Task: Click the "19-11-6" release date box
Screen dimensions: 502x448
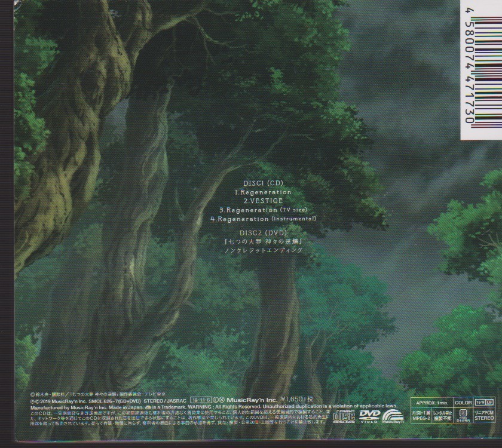Action: tap(201, 400)
